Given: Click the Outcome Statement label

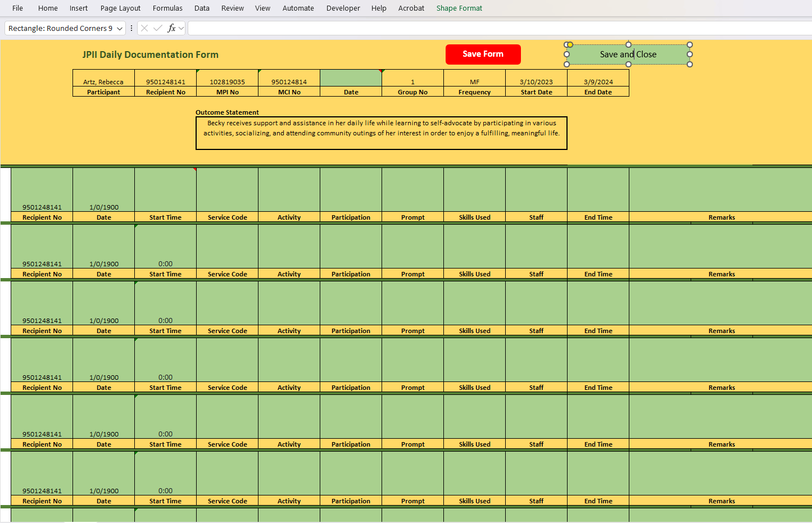Looking at the screenshot, I should 227,112.
